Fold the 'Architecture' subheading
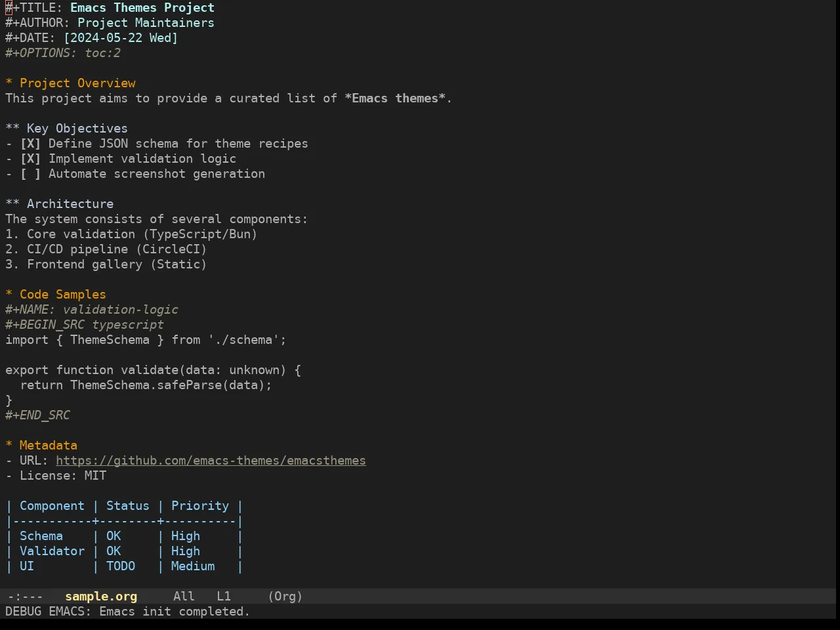This screenshot has height=630, width=840. tap(59, 204)
